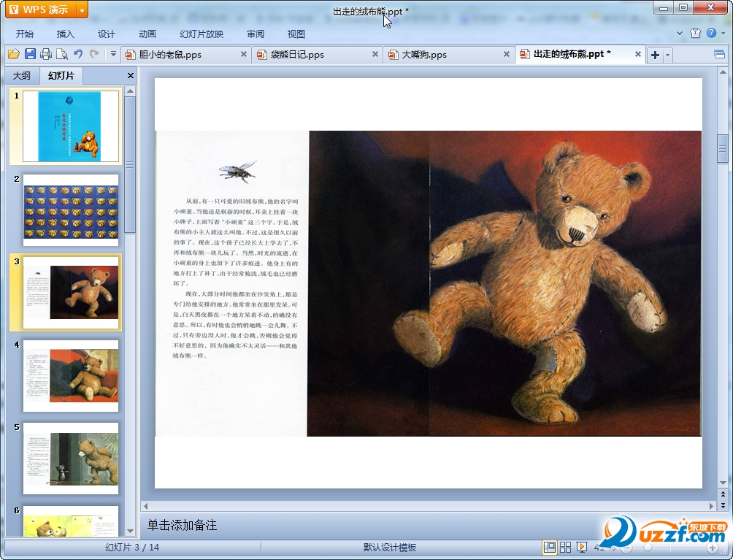Open the 动画 ribbon tab

click(x=147, y=34)
